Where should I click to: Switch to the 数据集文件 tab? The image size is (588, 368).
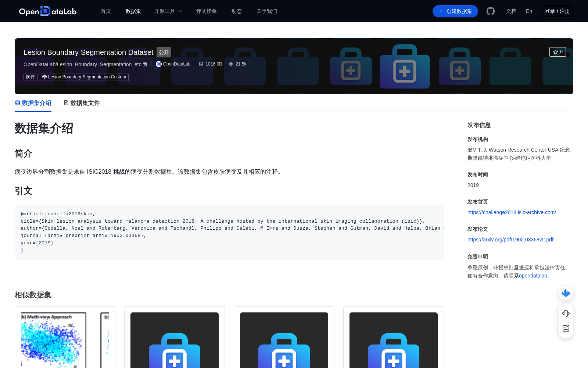pos(82,103)
